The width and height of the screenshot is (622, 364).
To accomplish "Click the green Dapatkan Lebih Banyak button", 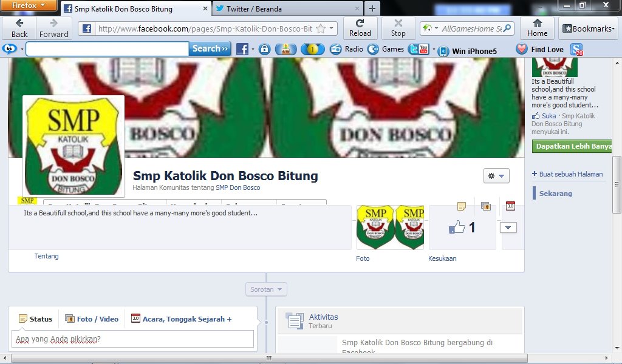I will (572, 146).
